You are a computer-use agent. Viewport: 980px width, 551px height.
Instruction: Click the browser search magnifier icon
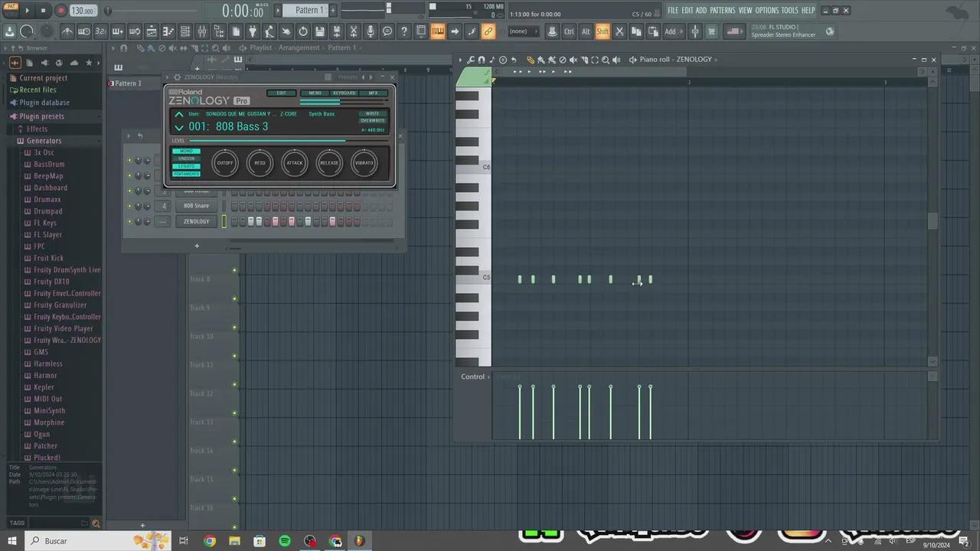[x=96, y=523]
